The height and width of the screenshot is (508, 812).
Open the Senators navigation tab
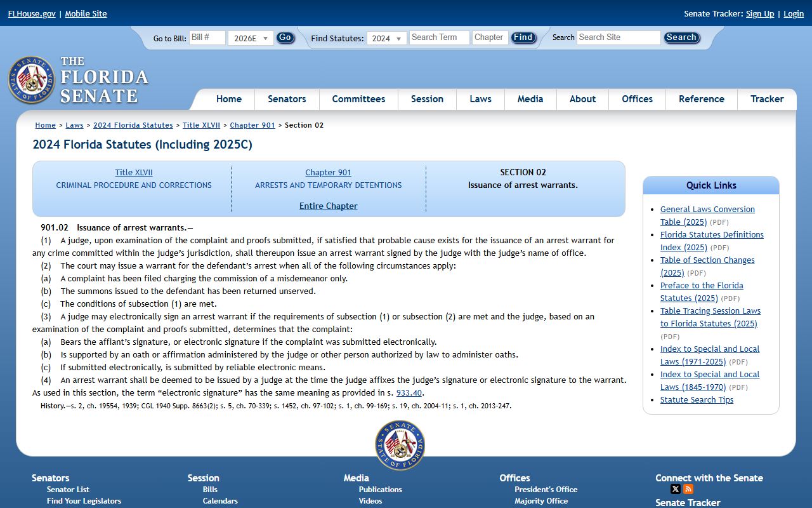click(287, 99)
